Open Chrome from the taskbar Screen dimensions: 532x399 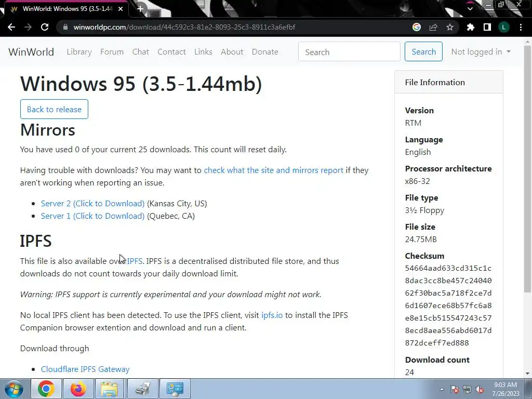tap(46, 389)
